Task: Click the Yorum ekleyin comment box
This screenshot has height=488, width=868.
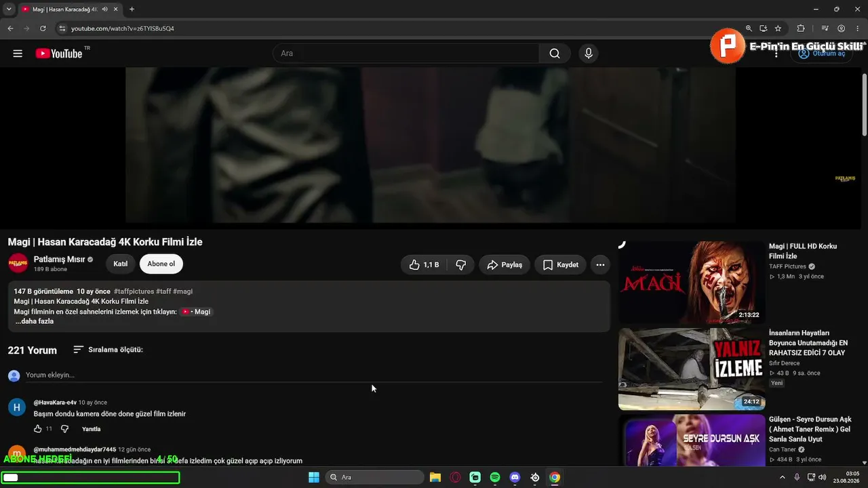Action: point(314,375)
